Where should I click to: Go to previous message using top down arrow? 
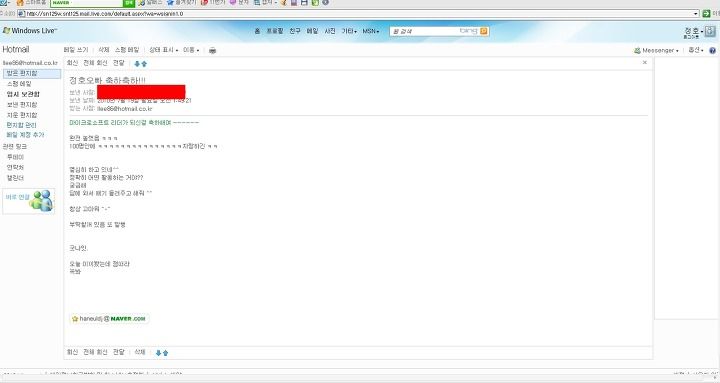click(137, 63)
